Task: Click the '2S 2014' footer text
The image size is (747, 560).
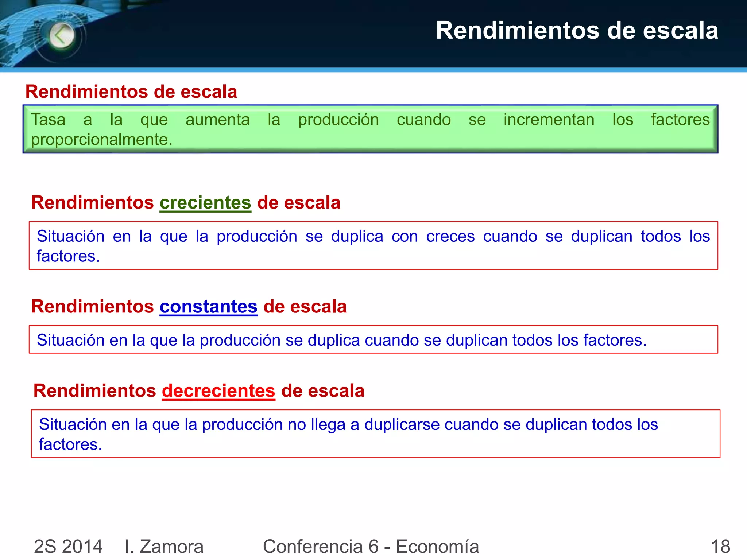Action: click(68, 546)
